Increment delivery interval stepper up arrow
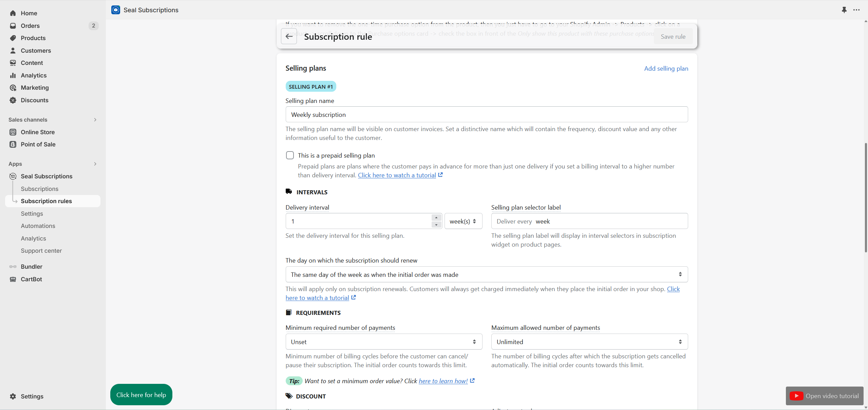 [436, 218]
